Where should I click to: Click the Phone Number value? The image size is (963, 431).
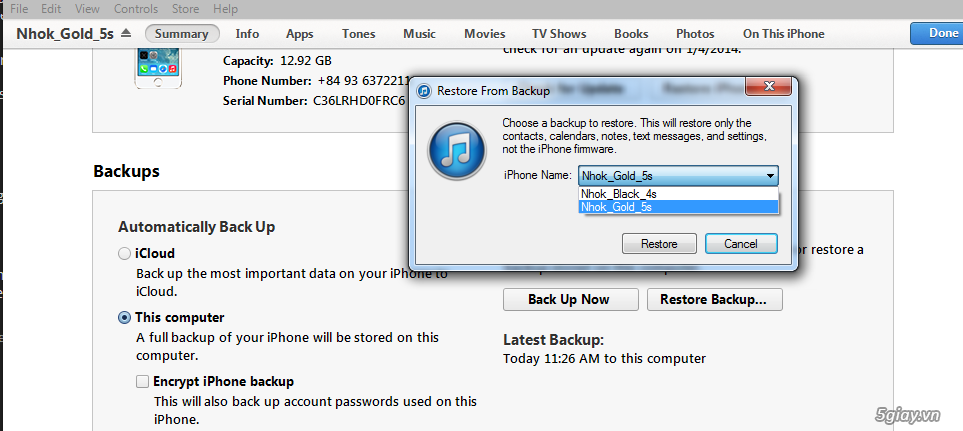[x=362, y=80]
